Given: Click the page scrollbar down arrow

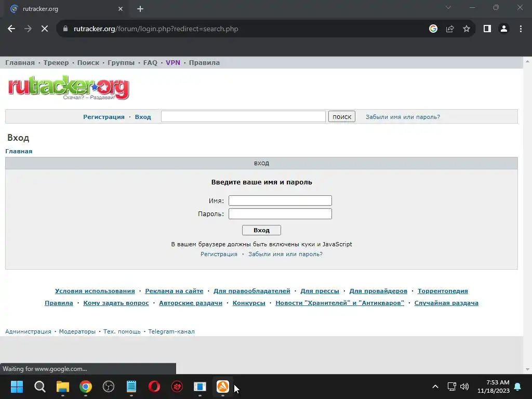Looking at the screenshot, I should pos(527,369).
